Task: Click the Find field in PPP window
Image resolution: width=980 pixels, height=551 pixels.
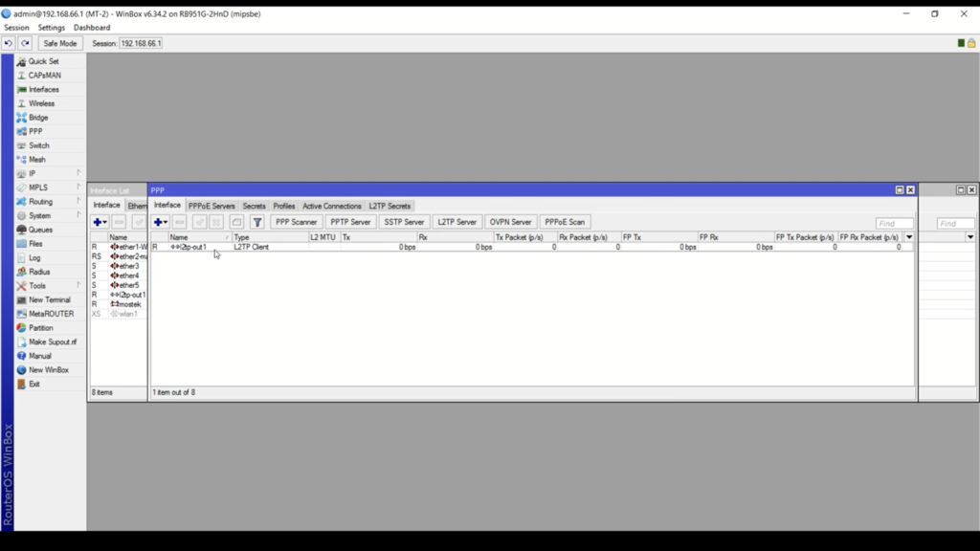Action: [894, 224]
